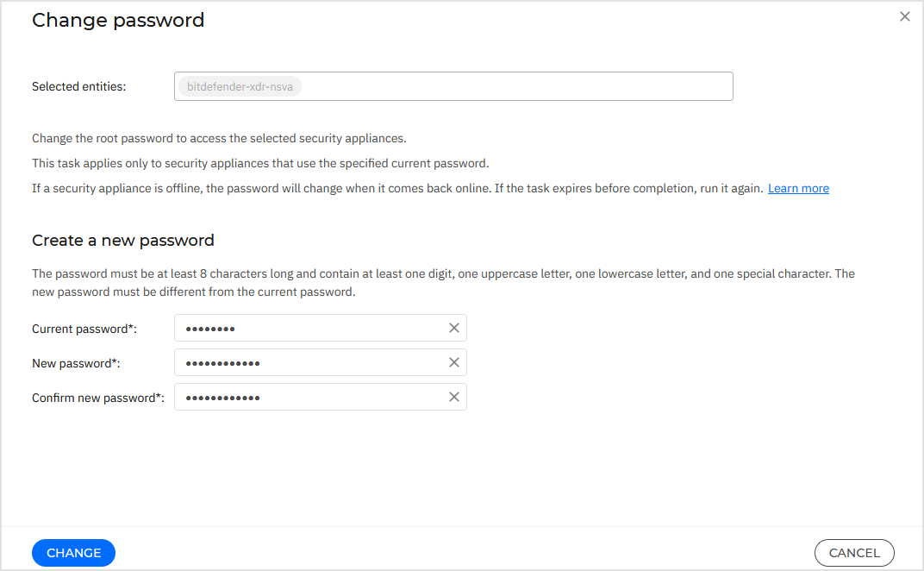This screenshot has height=571, width=924.
Task: Abort the password change via CANCEL
Action: pyautogui.click(x=854, y=553)
